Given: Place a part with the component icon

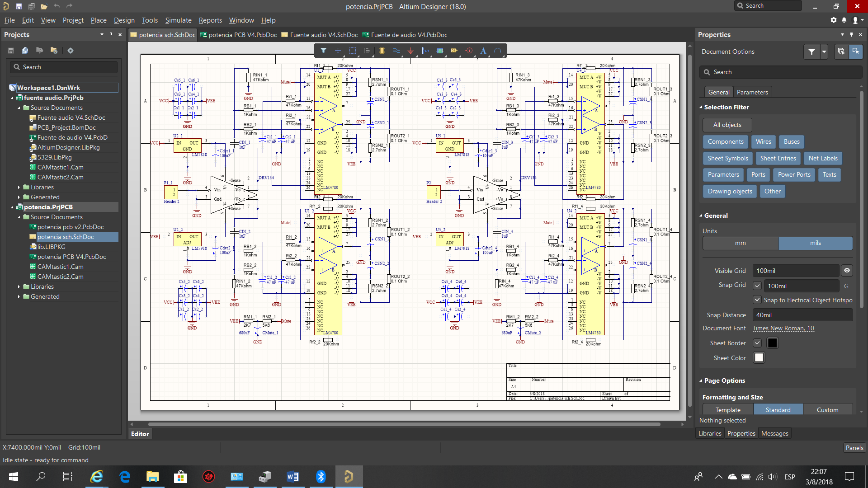Looking at the screenshot, I should (382, 51).
